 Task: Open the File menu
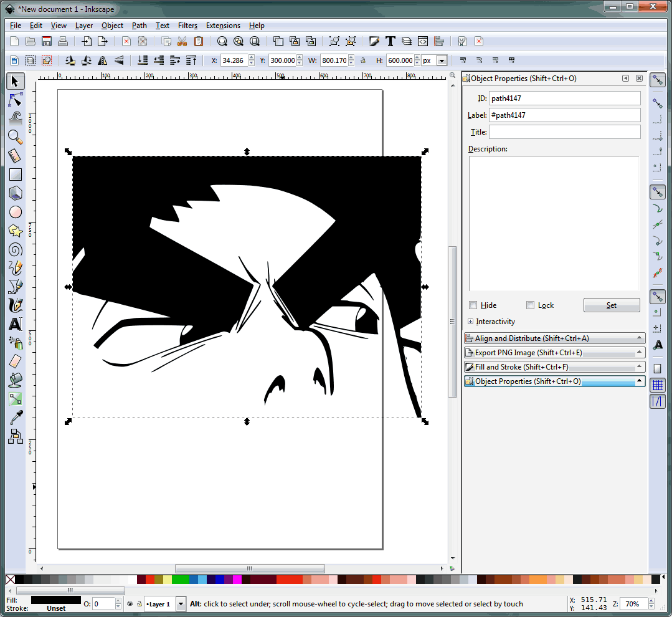point(16,26)
